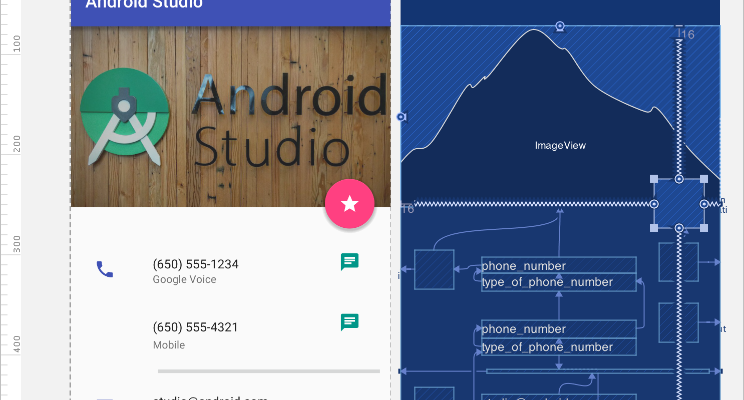
Task: Select second phone_number view in blueprint
Action: pos(559,329)
